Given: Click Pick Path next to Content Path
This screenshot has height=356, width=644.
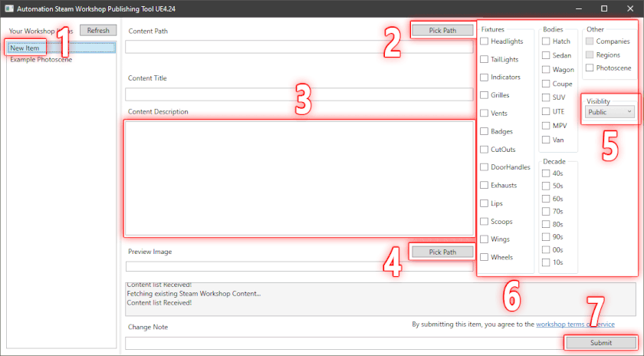Looking at the screenshot, I should [x=442, y=31].
